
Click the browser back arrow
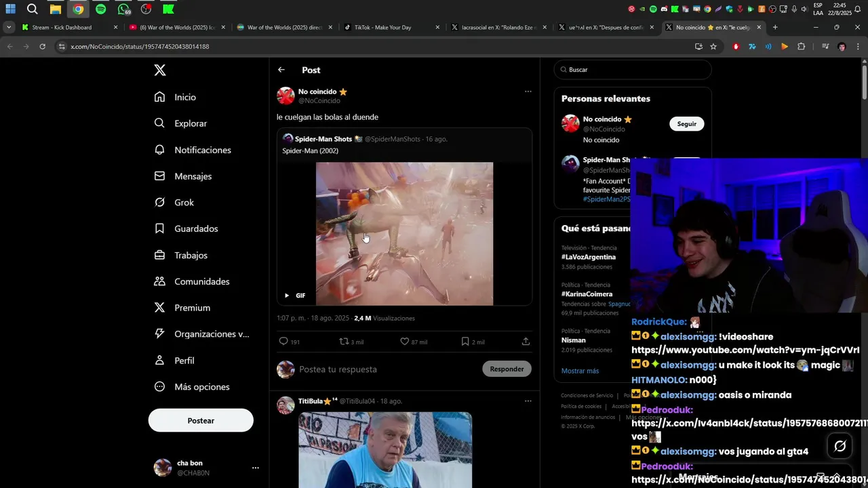(9, 46)
